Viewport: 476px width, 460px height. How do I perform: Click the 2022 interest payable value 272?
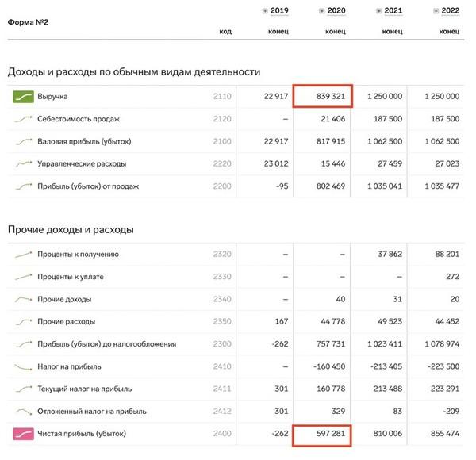click(453, 277)
